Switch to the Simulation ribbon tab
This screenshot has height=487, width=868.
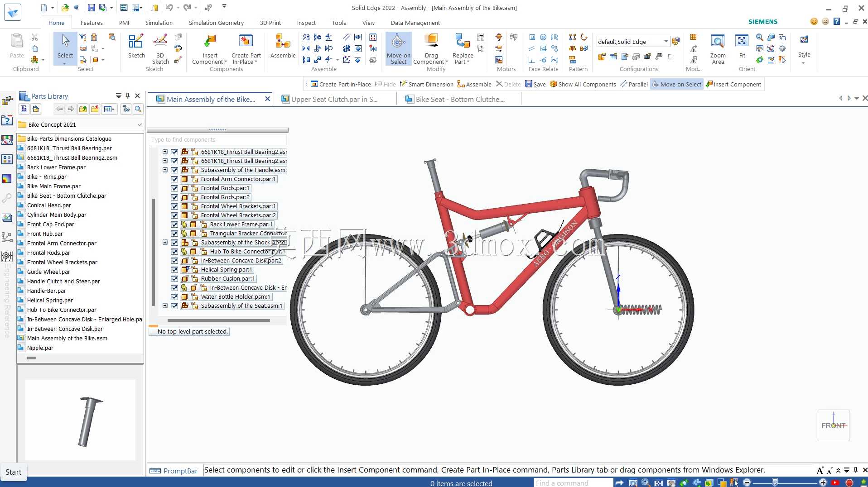pyautogui.click(x=159, y=23)
